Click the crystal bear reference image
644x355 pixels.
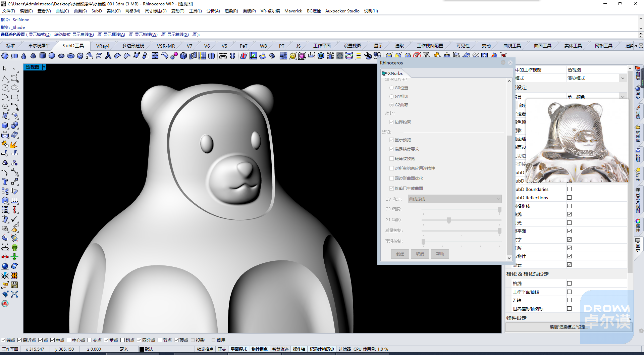pyautogui.click(x=577, y=141)
